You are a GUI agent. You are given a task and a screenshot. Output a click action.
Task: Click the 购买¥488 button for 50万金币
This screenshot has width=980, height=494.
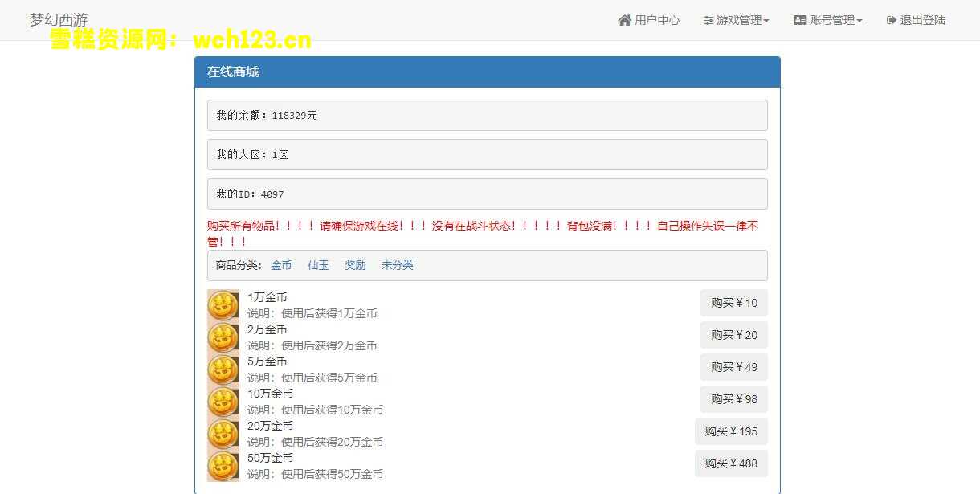point(731,463)
